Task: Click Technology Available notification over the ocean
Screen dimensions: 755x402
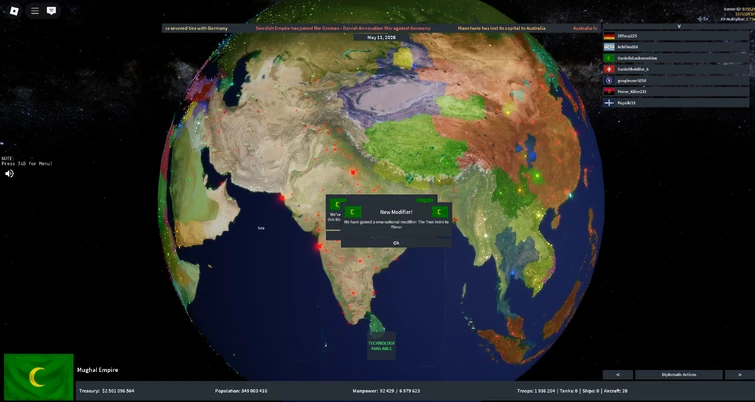Action: click(381, 346)
